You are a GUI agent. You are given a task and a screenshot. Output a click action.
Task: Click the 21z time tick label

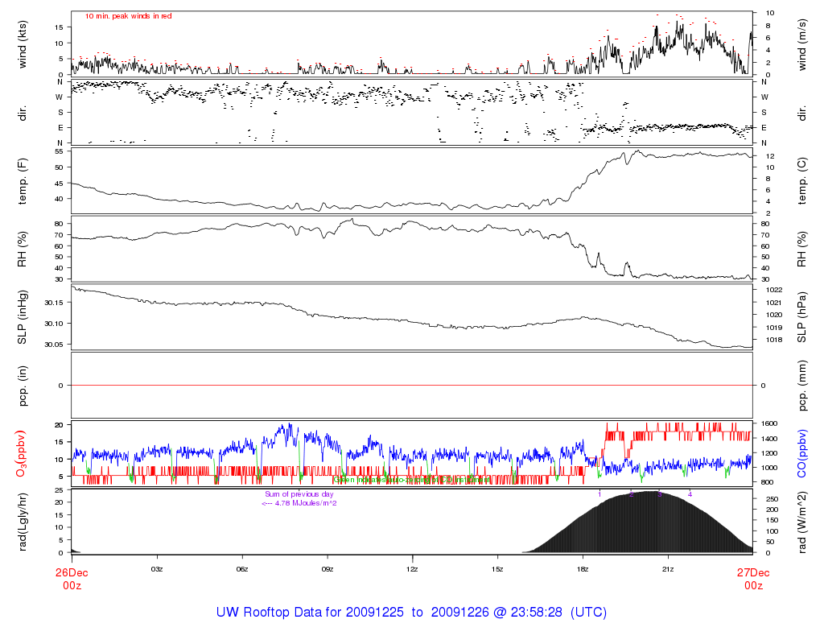(x=667, y=569)
